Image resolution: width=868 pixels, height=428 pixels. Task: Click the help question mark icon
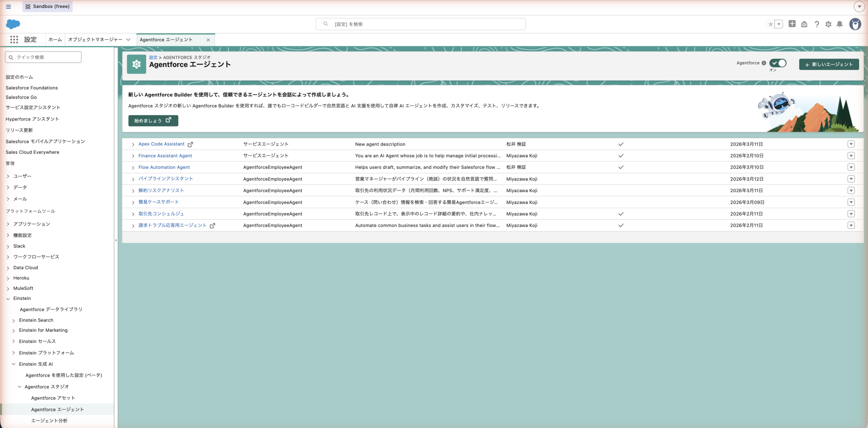(x=817, y=24)
